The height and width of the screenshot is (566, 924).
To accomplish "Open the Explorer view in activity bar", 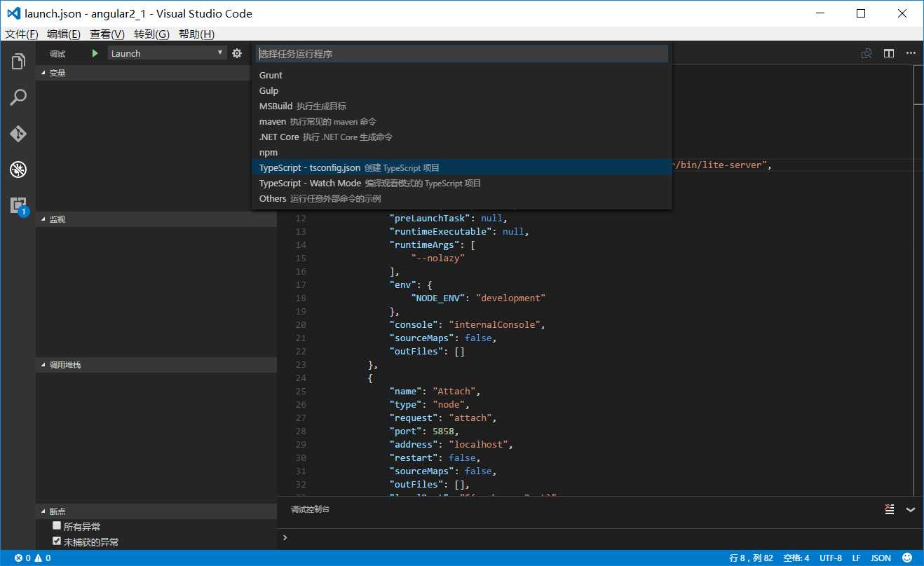I will (18, 62).
